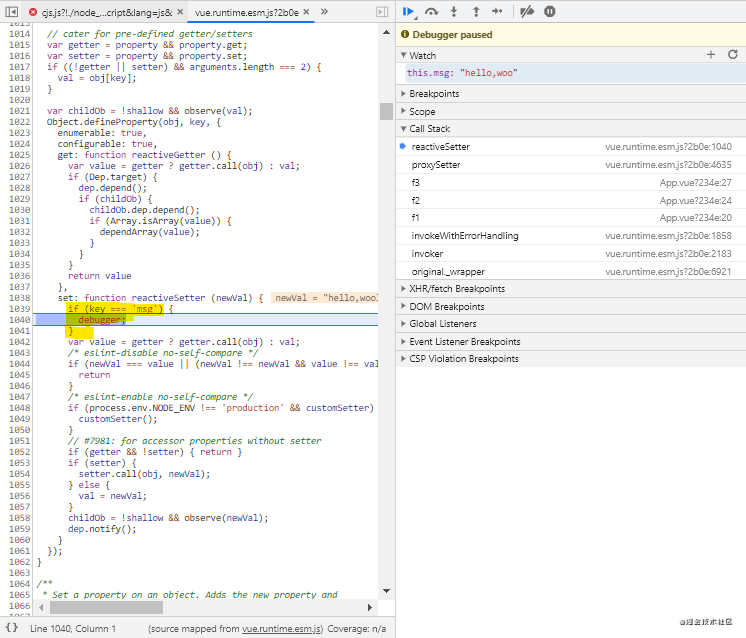The height and width of the screenshot is (638, 746).
Task: Open vue.runtime.esm.js source mapped link
Action: (282, 628)
